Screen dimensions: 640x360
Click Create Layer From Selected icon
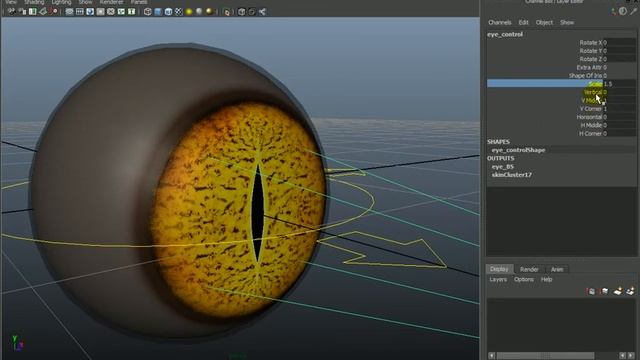point(631,291)
